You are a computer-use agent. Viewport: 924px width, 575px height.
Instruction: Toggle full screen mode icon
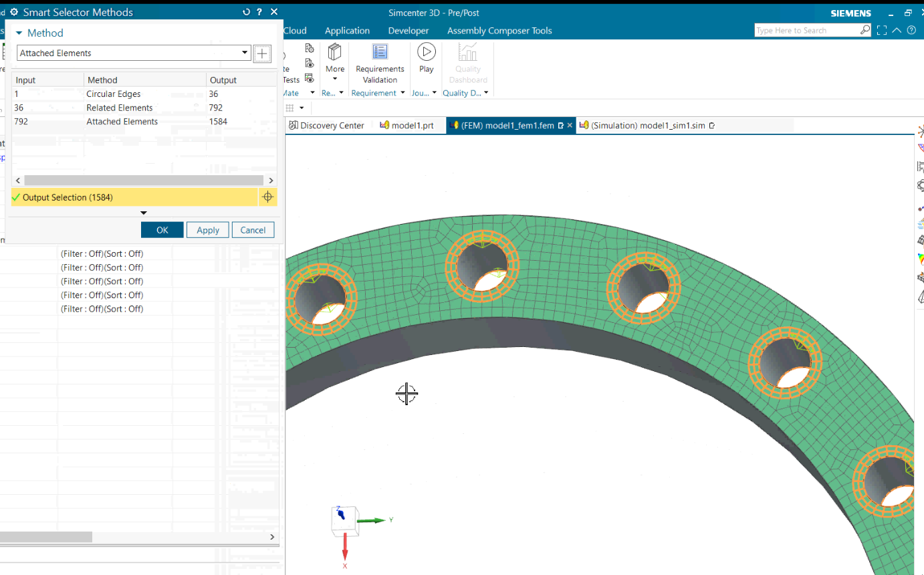click(x=882, y=31)
